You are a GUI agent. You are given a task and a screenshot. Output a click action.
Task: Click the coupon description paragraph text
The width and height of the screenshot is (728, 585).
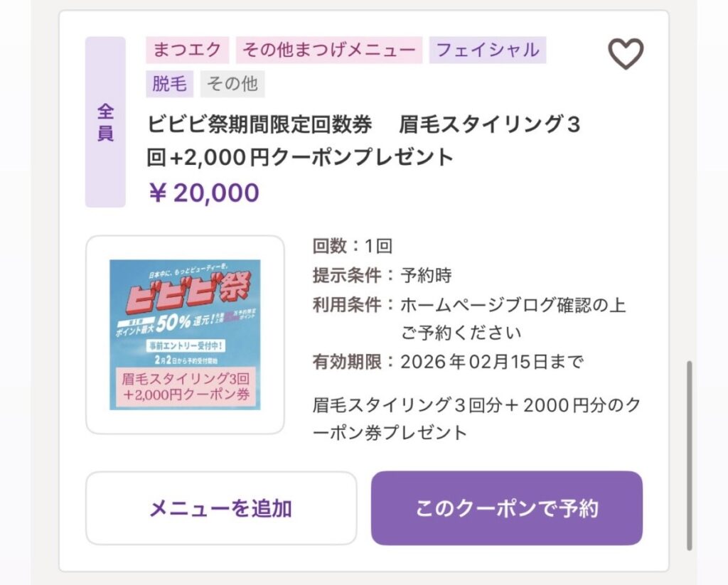pos(476,419)
